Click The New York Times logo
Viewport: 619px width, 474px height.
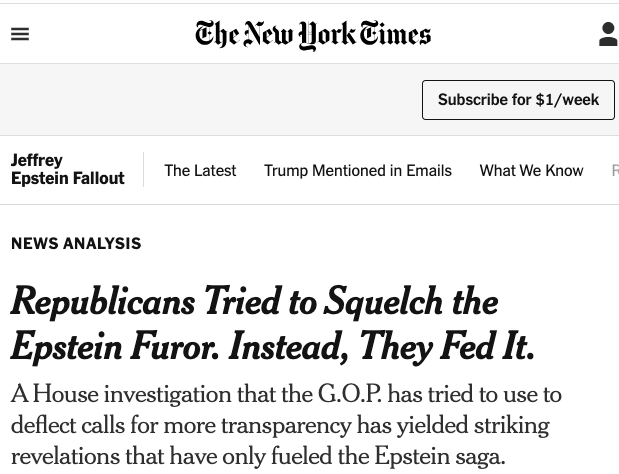[313, 35]
